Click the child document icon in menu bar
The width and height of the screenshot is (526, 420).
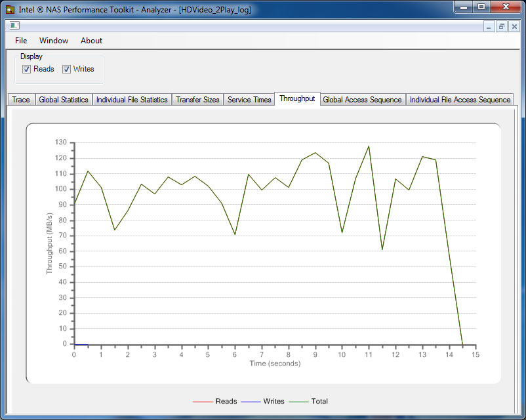14,26
